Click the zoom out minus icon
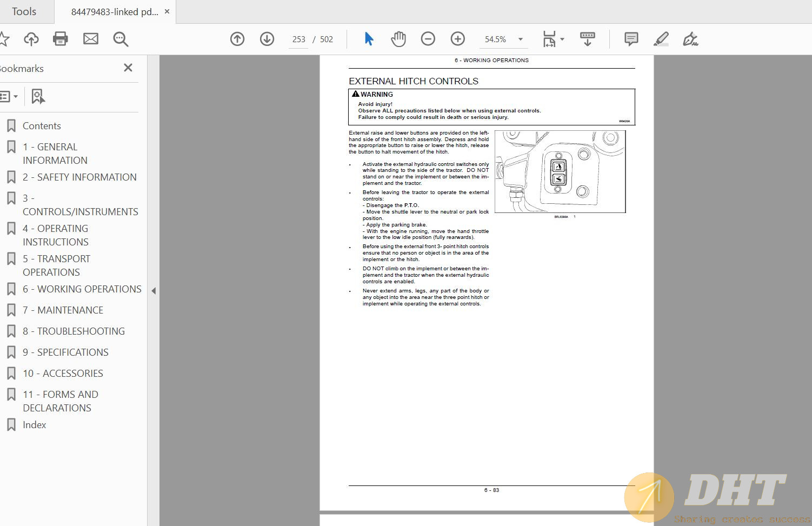The width and height of the screenshot is (812, 526). (428, 39)
